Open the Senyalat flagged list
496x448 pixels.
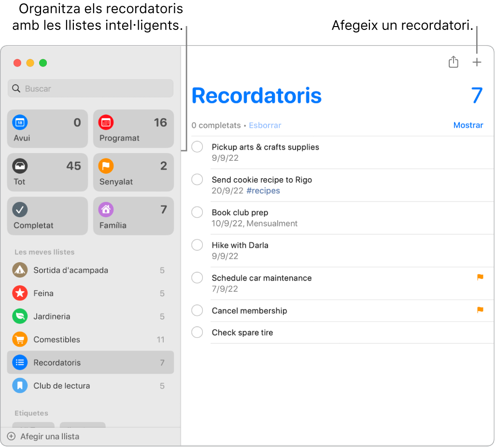coord(133,172)
